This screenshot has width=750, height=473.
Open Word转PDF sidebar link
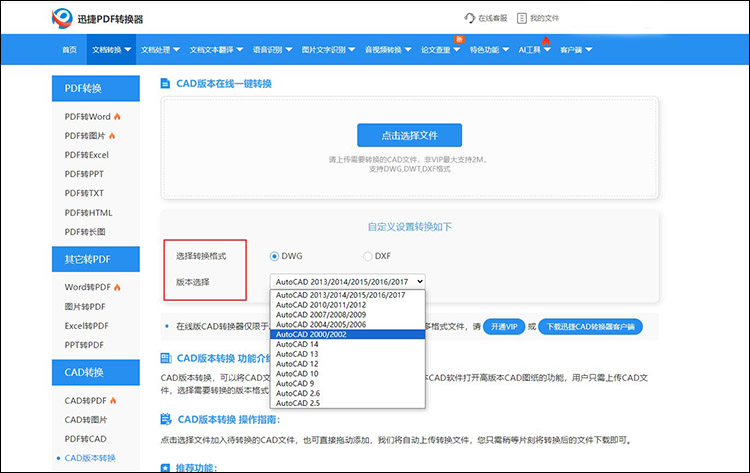tap(88, 287)
